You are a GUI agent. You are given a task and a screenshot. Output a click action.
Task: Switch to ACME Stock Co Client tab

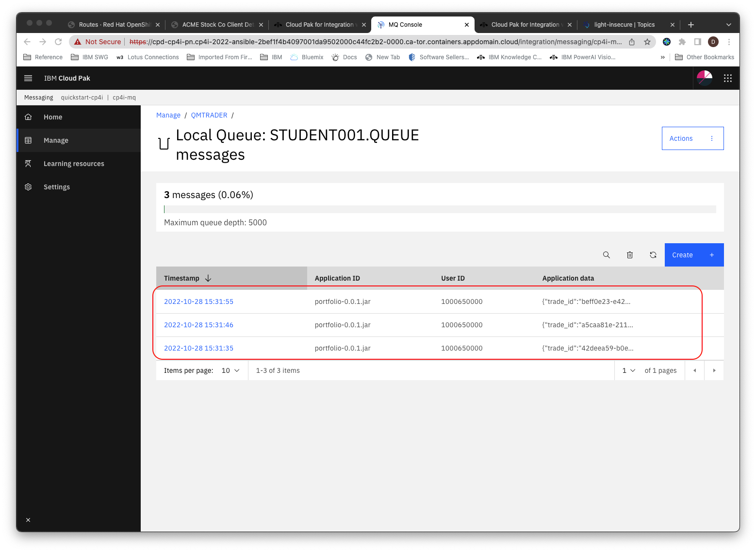click(217, 25)
